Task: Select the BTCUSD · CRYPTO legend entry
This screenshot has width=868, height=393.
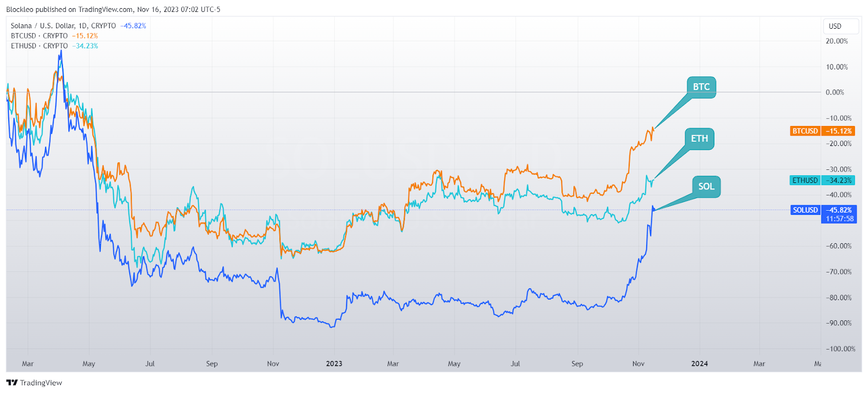Action: click(x=39, y=36)
